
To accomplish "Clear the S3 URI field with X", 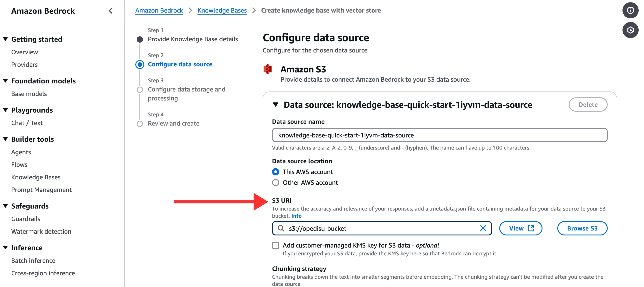I will tap(483, 228).
